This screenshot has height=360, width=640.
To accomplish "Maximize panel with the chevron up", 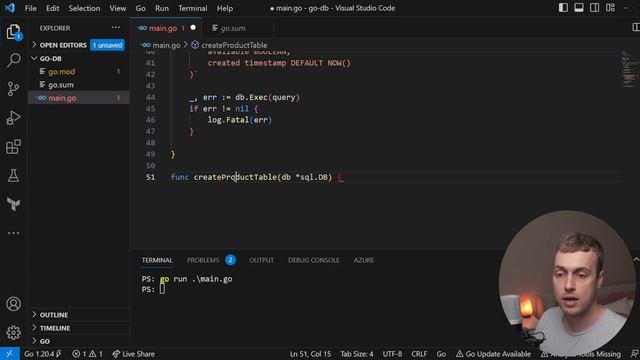I will (x=636, y=260).
